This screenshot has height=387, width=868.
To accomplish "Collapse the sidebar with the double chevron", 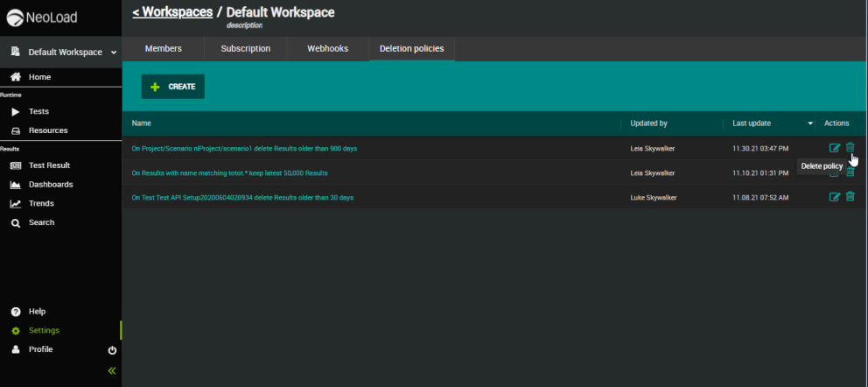I will click(112, 370).
